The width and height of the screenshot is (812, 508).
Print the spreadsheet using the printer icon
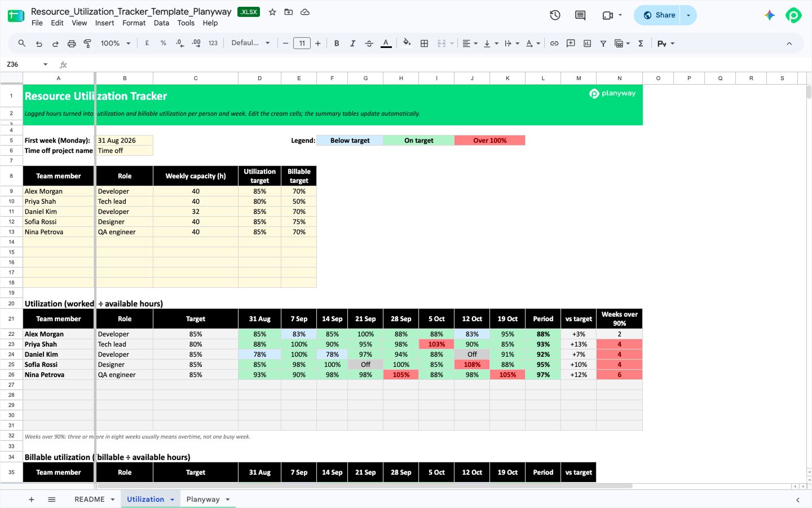[x=72, y=43]
